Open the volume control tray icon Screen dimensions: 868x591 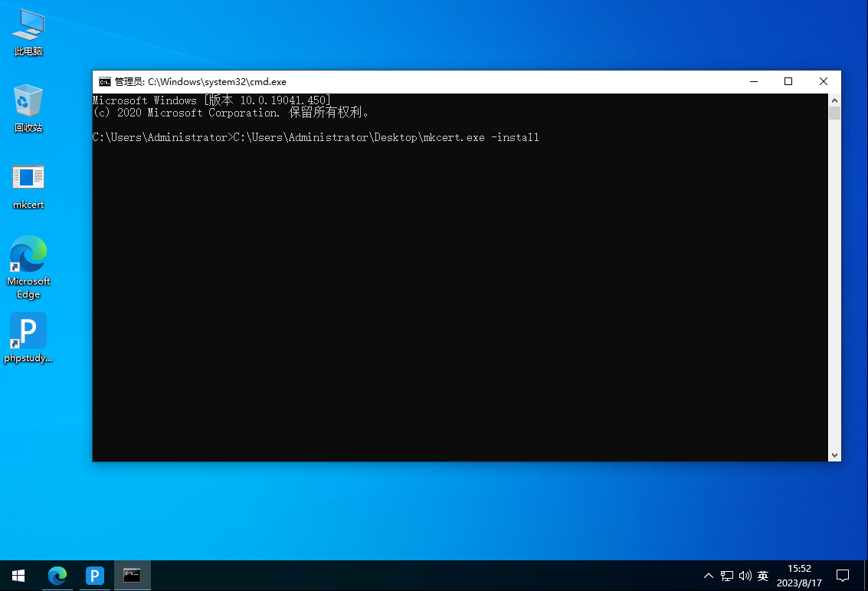click(745, 576)
